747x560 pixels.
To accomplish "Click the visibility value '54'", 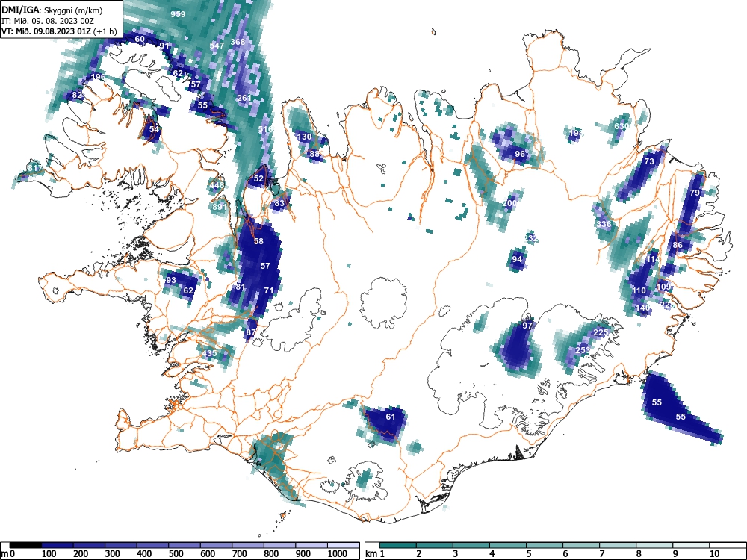I will coord(153,129).
